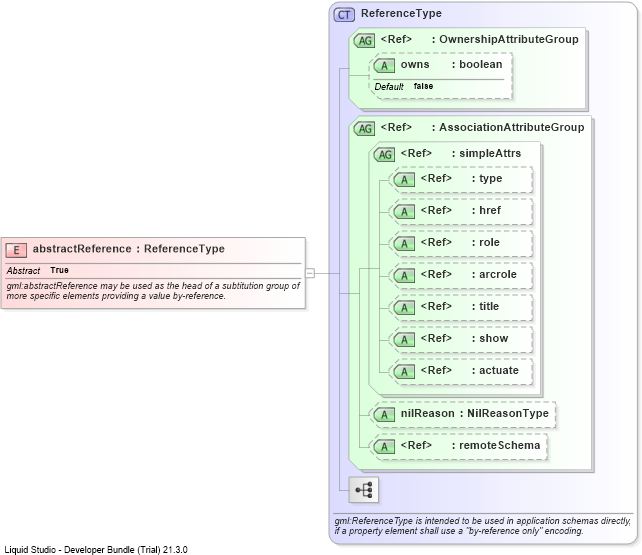Click the AG icon of OwnershipAttributeGroup
This screenshot has width=642, height=555.
click(364, 41)
